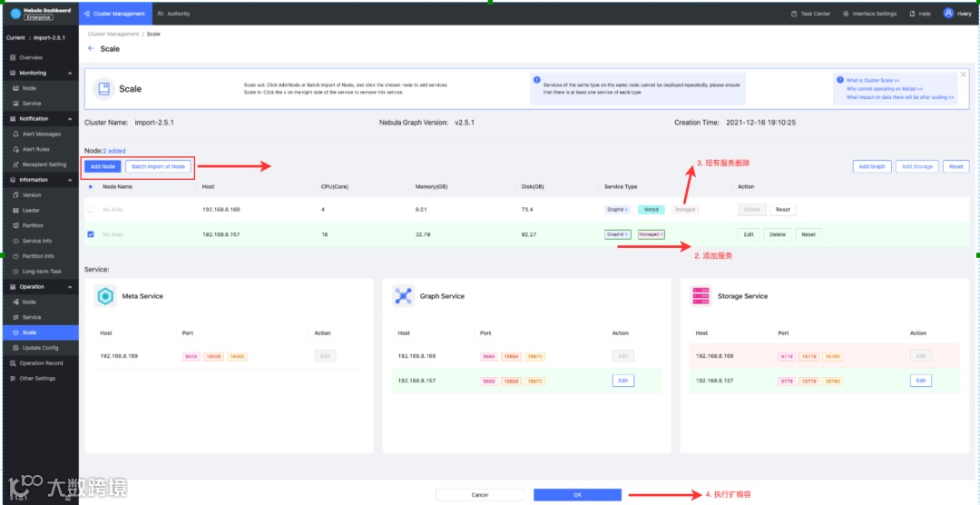The width and height of the screenshot is (980, 505).
Task: Collapse the Operation section
Action: tap(70, 287)
